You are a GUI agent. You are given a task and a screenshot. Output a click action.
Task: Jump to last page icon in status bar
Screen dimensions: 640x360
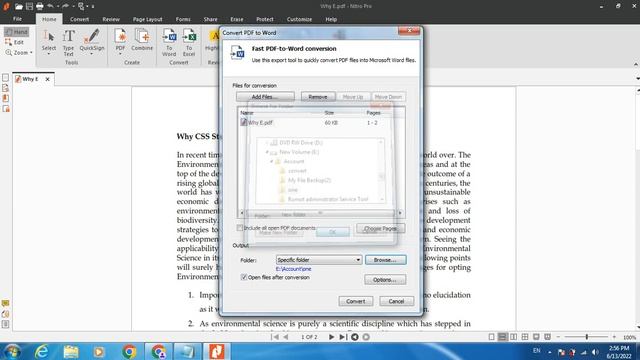(x=343, y=337)
